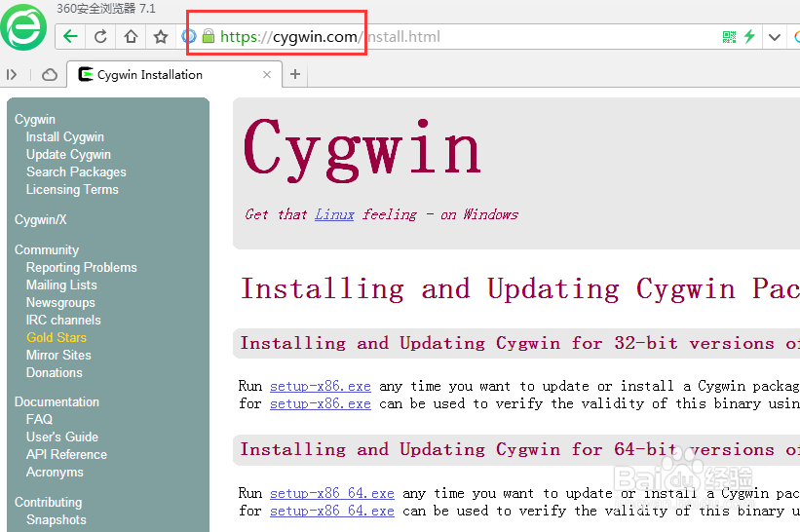800x532 pixels.
Task: Open Reporting Problems link
Action: click(82, 267)
